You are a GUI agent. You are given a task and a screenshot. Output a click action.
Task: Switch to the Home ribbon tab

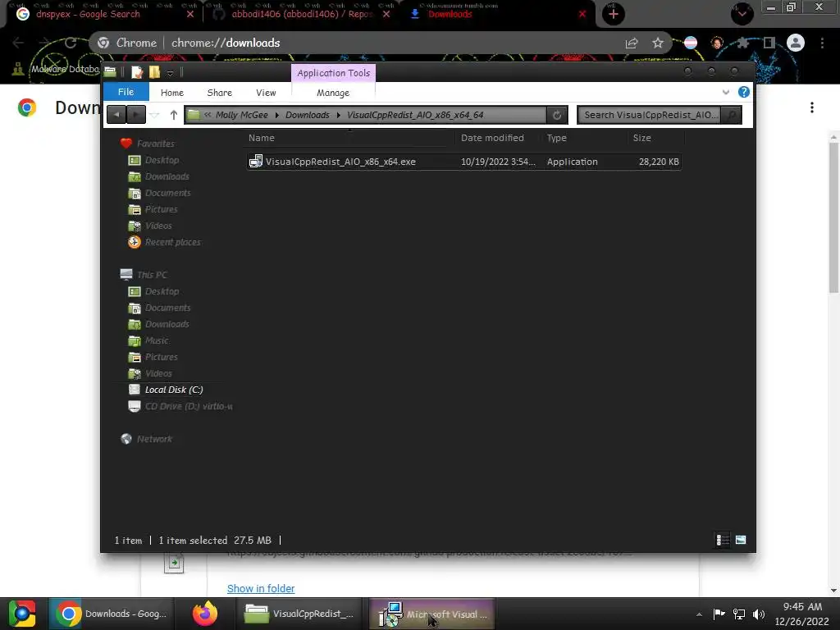[x=172, y=93]
